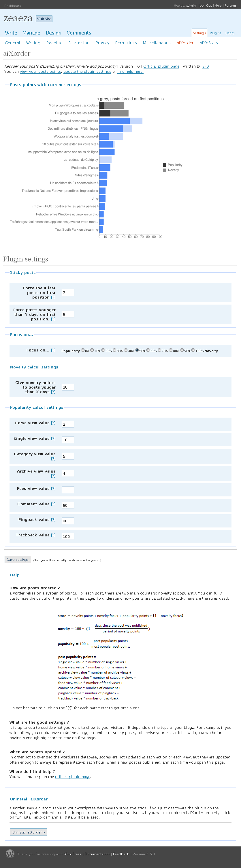Click the Popularity legend swatch
This screenshot has width=241, height=868.
point(164,165)
